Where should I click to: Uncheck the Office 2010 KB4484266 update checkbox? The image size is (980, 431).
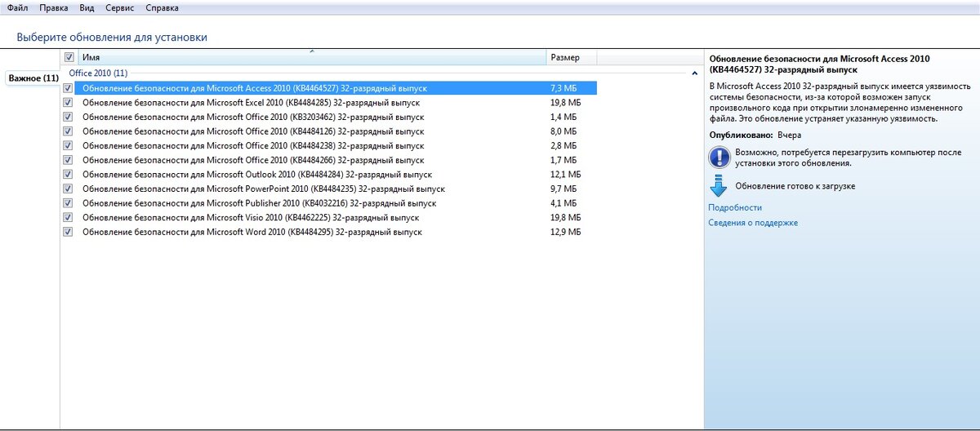[68, 160]
